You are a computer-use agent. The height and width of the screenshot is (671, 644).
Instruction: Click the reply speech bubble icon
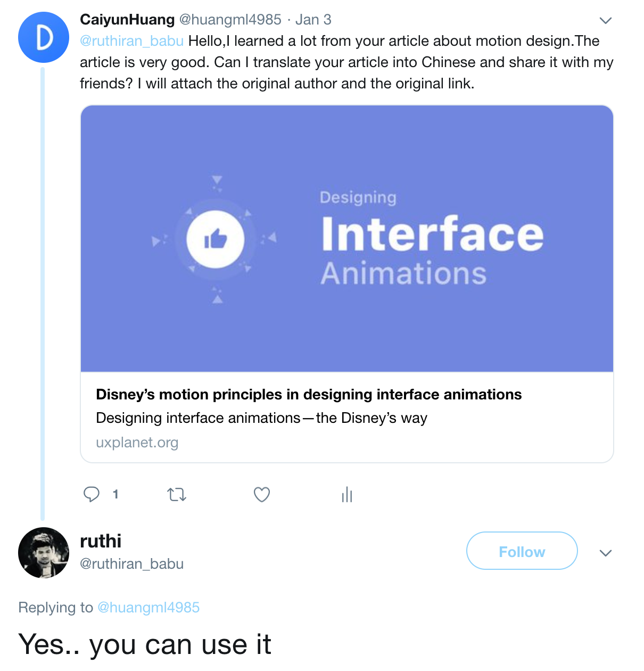[x=92, y=495]
